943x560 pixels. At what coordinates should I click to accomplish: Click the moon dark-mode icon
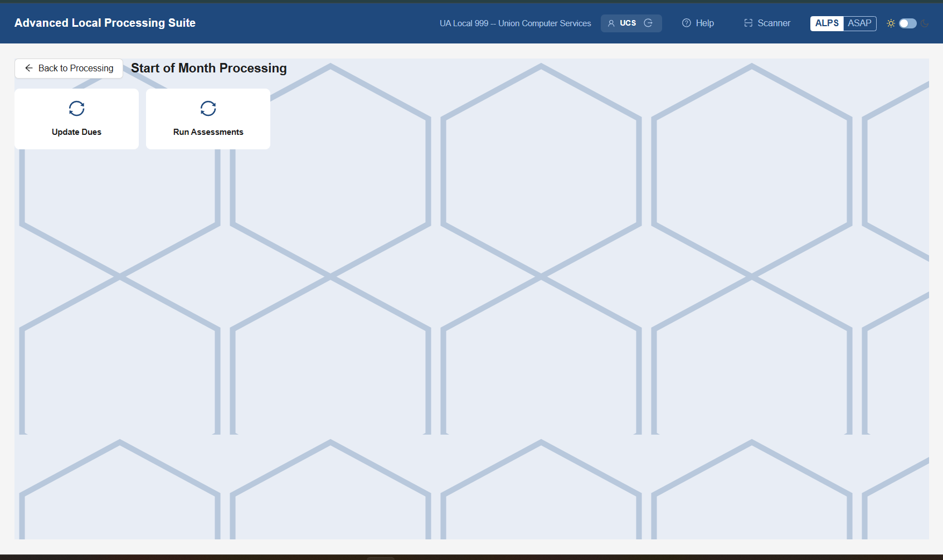pyautogui.click(x=925, y=23)
